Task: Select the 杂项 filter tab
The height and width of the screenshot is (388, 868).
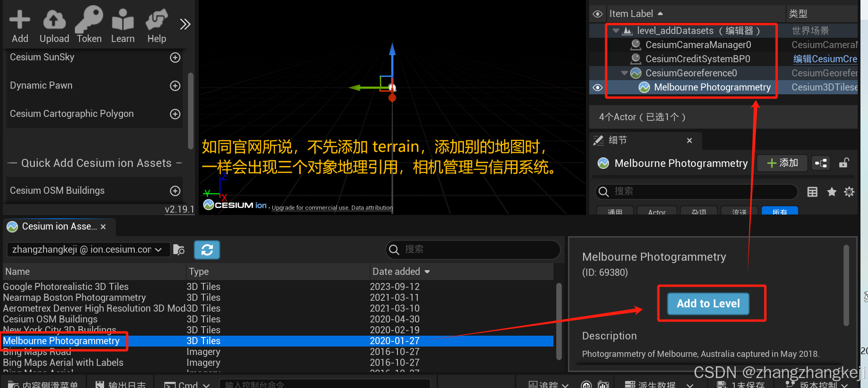Action: coord(699,211)
